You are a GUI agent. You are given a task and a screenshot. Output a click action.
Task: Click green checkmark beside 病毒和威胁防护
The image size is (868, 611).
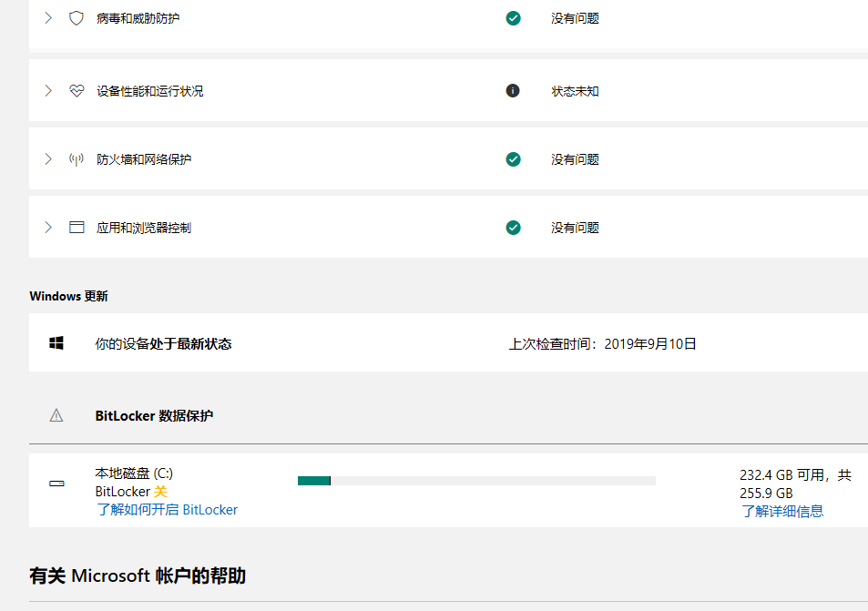[x=513, y=18]
